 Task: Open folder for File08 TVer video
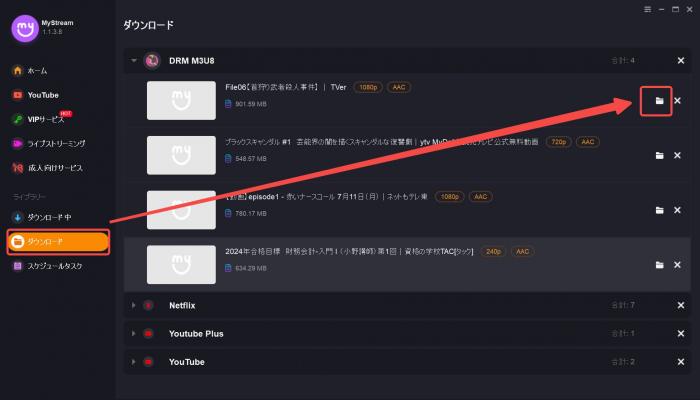(x=659, y=101)
